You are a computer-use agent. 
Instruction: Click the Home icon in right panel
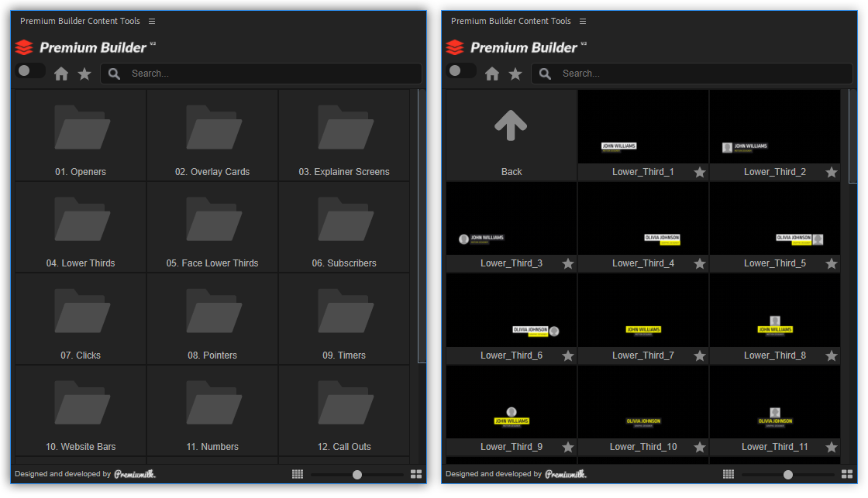coord(492,74)
